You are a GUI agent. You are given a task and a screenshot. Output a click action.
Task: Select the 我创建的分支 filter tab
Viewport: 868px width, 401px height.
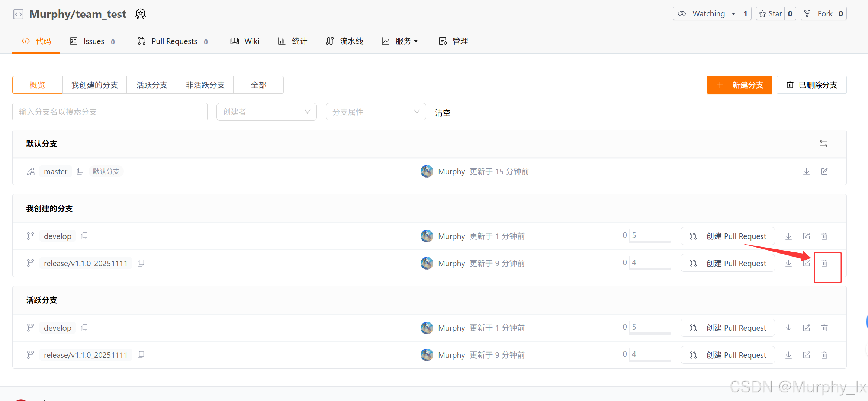94,85
